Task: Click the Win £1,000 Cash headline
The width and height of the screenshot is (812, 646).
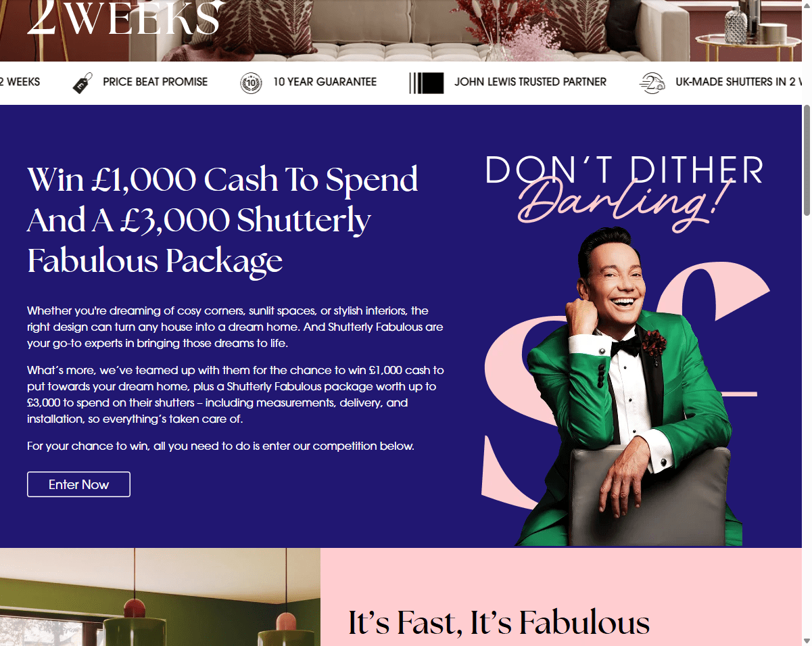Action: (x=223, y=220)
